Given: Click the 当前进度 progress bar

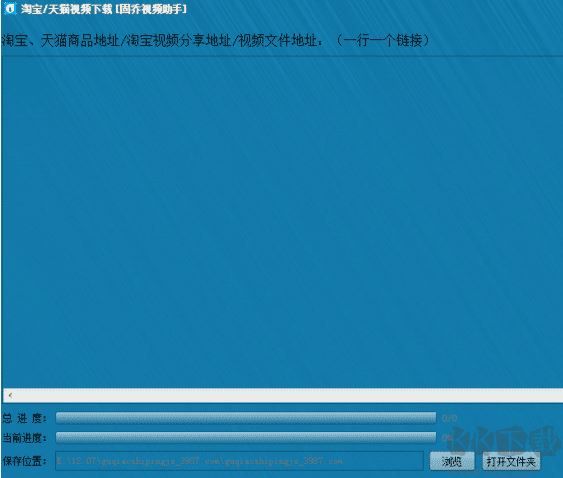Looking at the screenshot, I should point(246,437).
